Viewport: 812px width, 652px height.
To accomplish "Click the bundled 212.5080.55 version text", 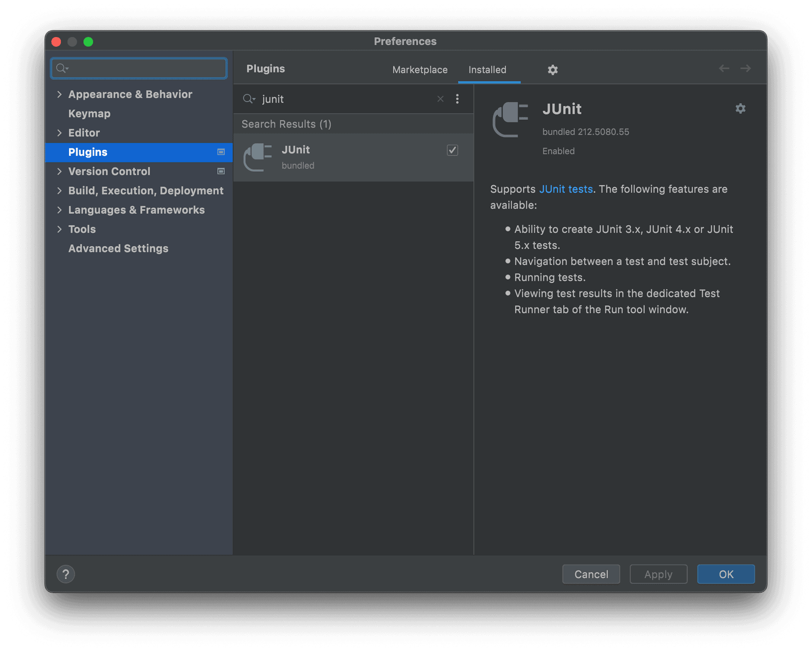I will tap(586, 132).
